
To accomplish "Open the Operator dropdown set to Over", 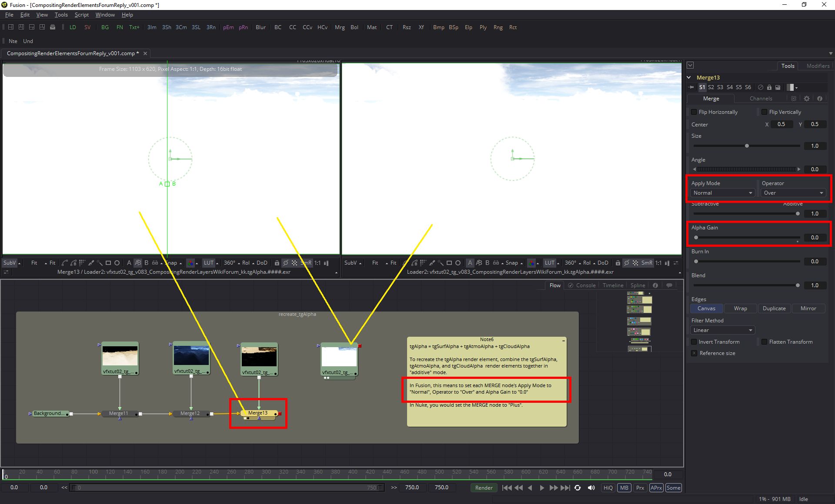I will (x=793, y=193).
